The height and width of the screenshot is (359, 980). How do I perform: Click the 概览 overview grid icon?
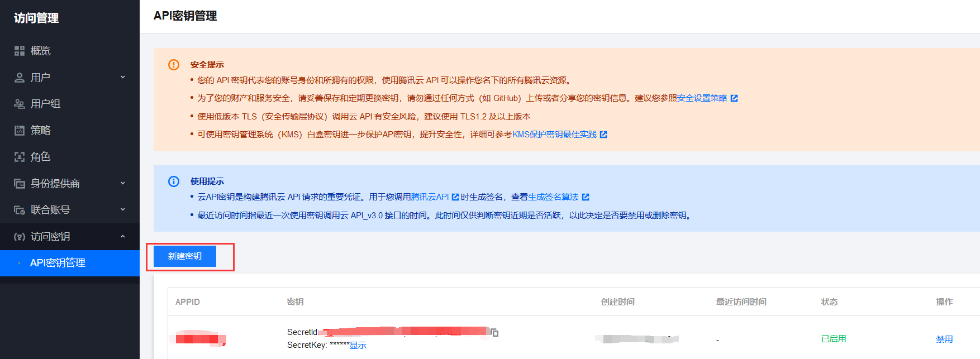[x=20, y=51]
